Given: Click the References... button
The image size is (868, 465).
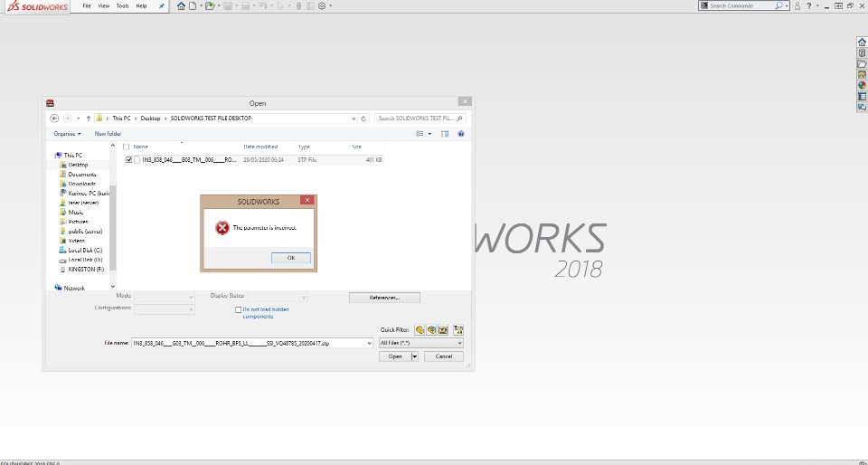Looking at the screenshot, I should tap(384, 298).
